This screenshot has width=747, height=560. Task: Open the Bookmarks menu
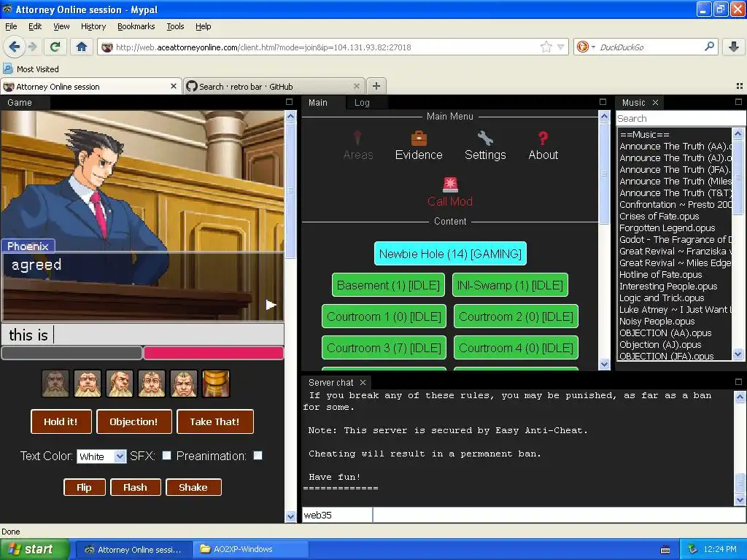136,26
